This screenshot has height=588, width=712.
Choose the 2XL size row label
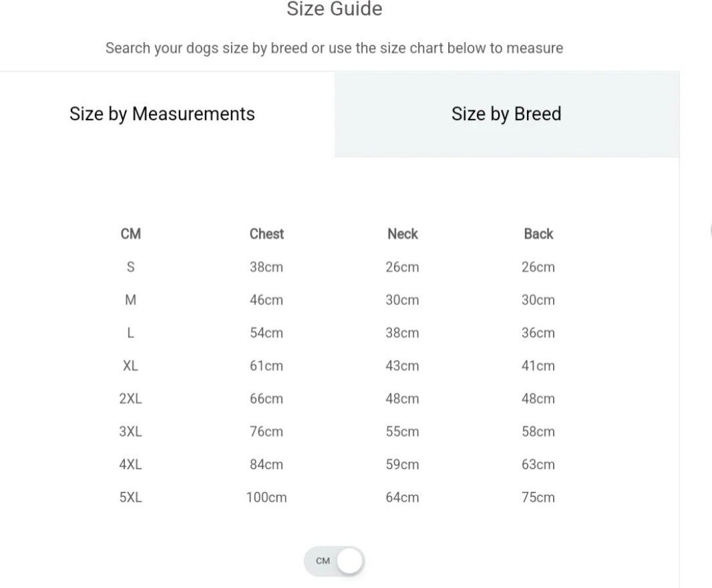(x=131, y=398)
